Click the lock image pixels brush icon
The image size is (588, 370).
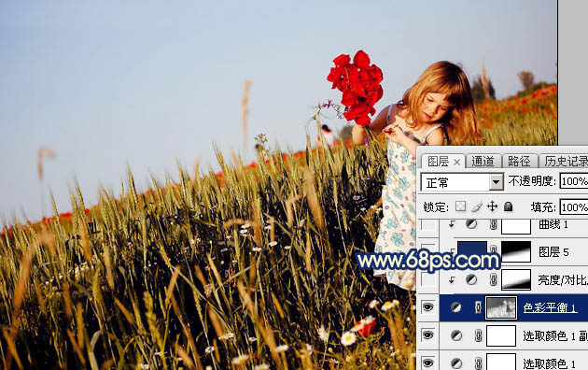point(477,206)
